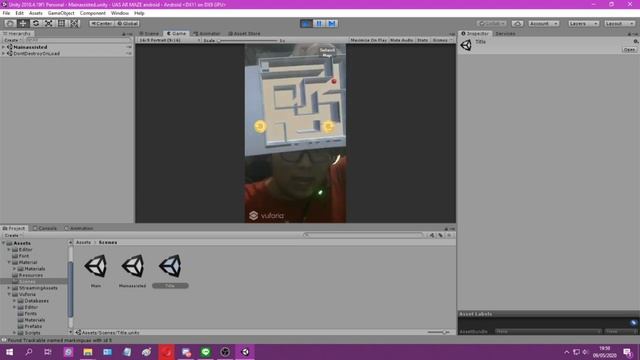640x360 pixels.
Task: Click the Unity icon in Inspector header
Action: 466,45
